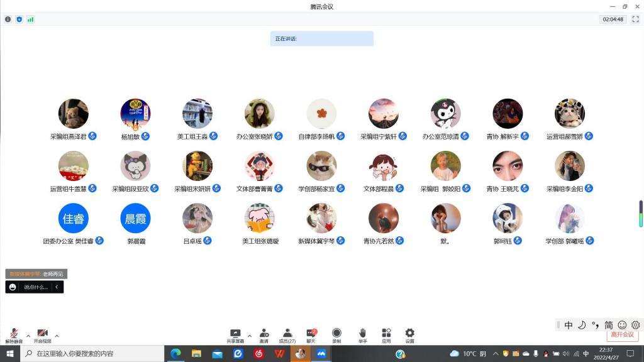Open the 聊天 chat panel

311,334
